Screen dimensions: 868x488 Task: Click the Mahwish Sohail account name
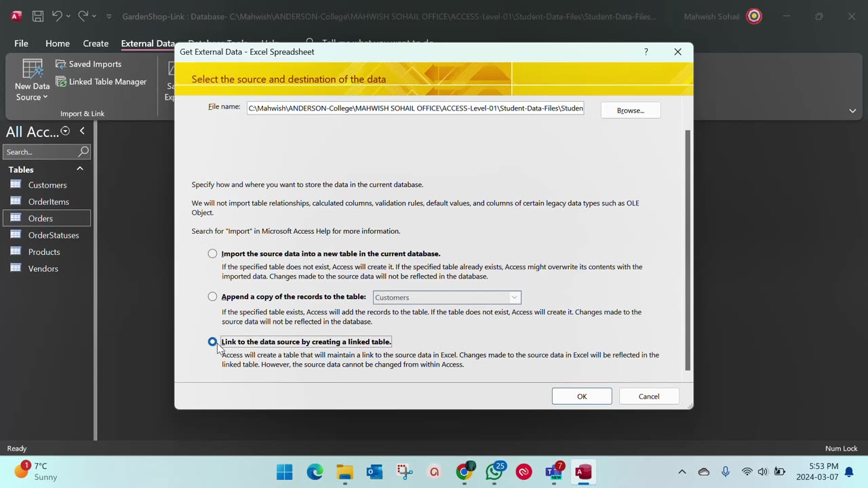point(711,16)
